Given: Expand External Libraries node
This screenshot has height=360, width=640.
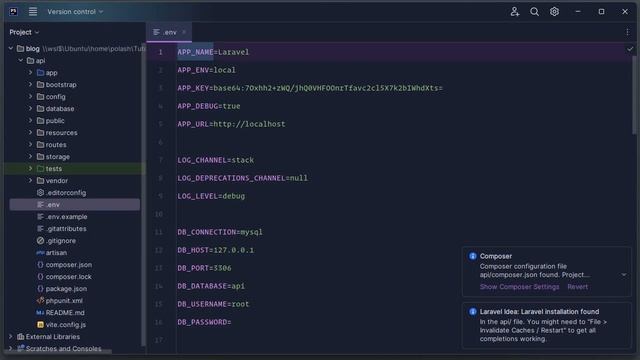Looking at the screenshot, I should tap(11, 337).
